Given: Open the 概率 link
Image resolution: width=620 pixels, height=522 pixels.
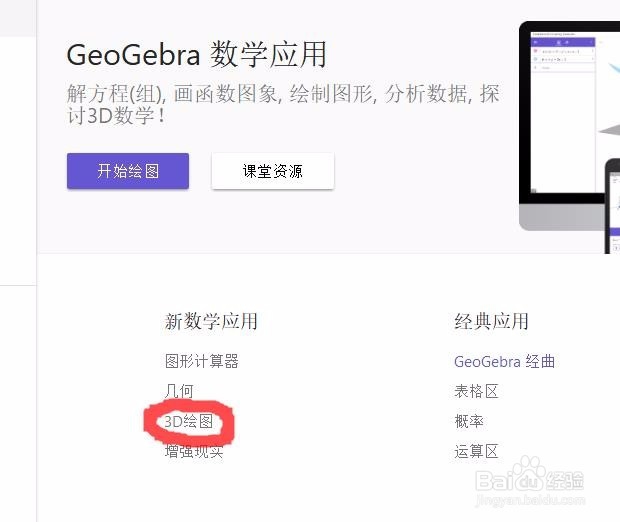Looking at the screenshot, I should 469,421.
